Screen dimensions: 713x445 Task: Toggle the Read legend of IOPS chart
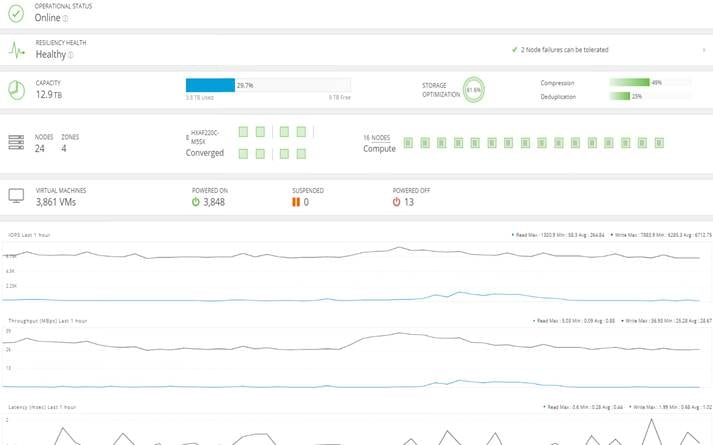point(558,235)
